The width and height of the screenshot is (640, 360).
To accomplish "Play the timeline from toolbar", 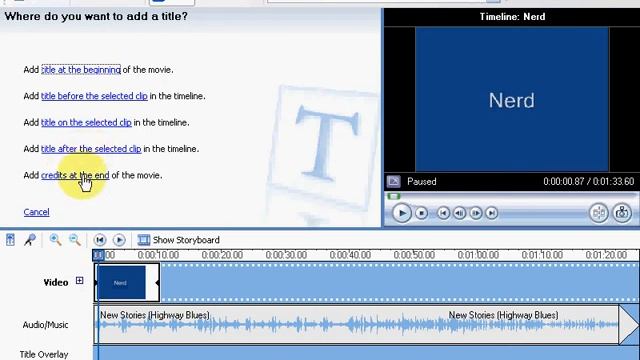I will [119, 240].
